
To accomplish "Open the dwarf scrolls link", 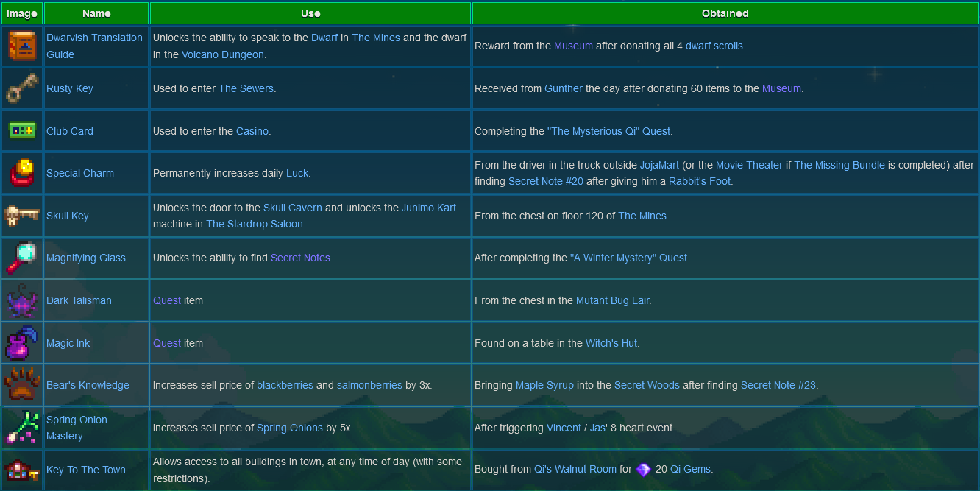I will pos(714,46).
